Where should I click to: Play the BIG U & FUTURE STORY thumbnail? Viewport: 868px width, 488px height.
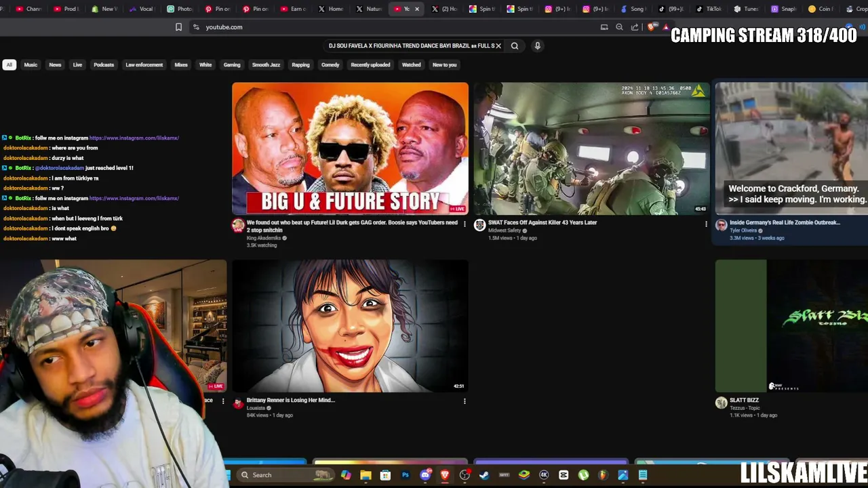350,148
